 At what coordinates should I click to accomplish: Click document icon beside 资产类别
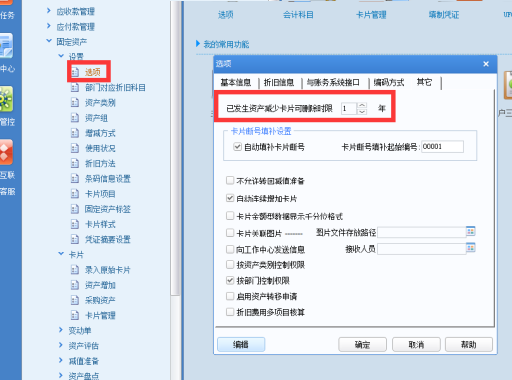tap(75, 103)
